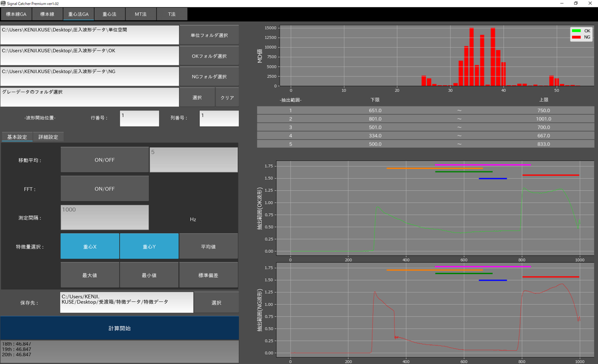This screenshot has width=598, height=364.
Task: Click the green range line in NG waveform chart
Action: pos(464,273)
